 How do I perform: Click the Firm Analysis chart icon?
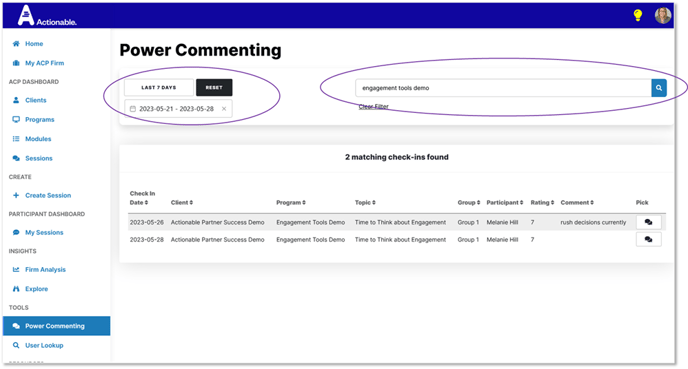(x=16, y=269)
